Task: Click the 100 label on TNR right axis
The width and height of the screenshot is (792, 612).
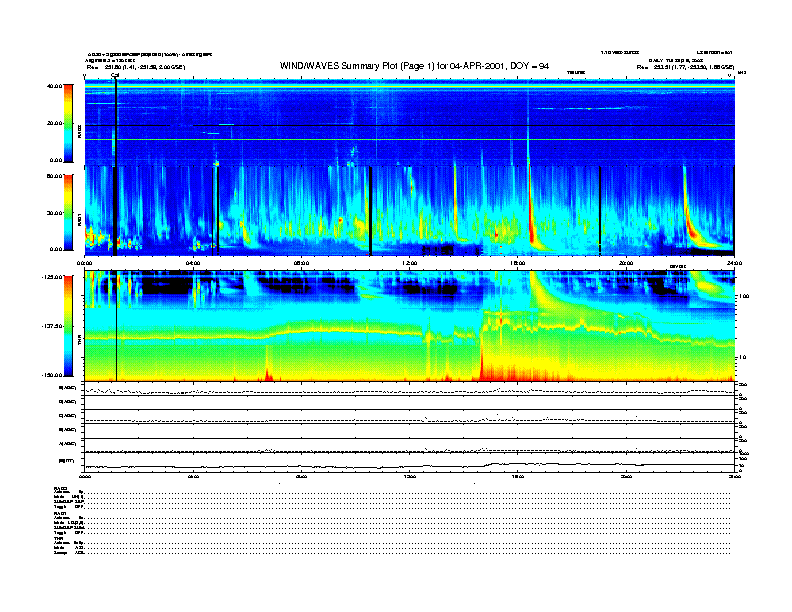Action: (x=743, y=296)
